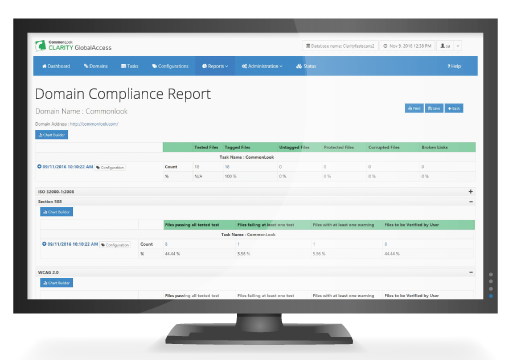Click the CommonLook Clarity GlobalAccess logo

coord(73,46)
